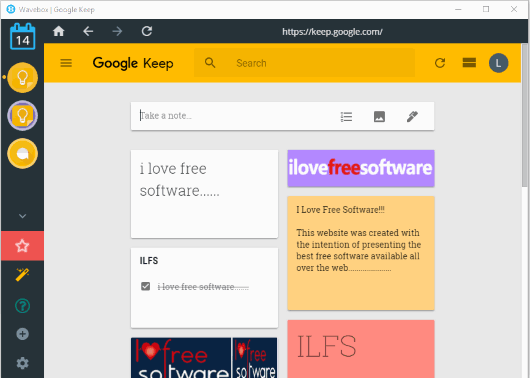Open the L account avatar
530x378 pixels.
tap(498, 63)
